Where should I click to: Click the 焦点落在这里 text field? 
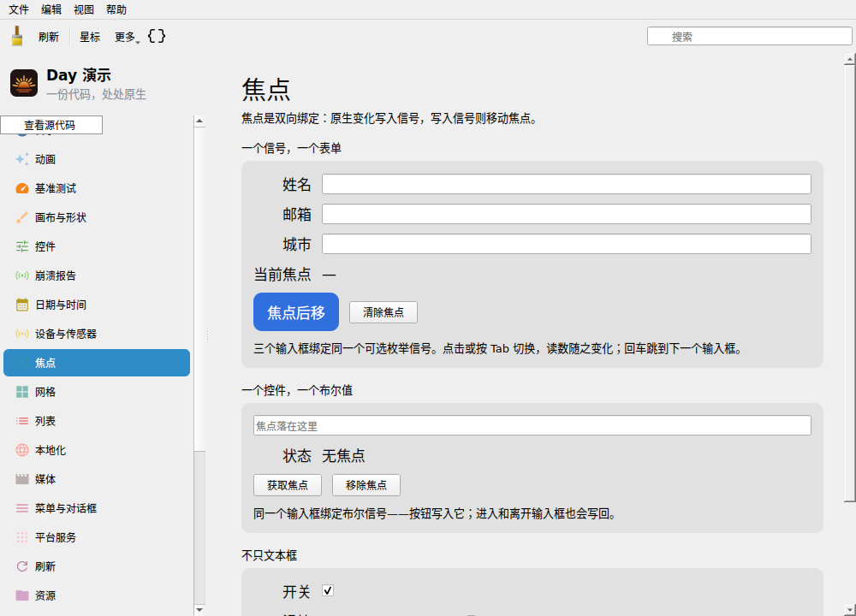pos(532,425)
